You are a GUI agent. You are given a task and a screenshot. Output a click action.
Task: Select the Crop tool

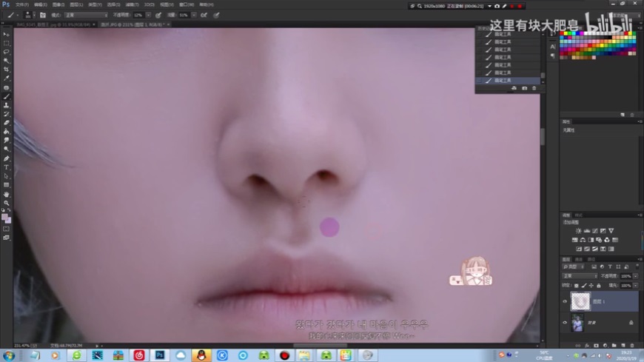[6, 70]
